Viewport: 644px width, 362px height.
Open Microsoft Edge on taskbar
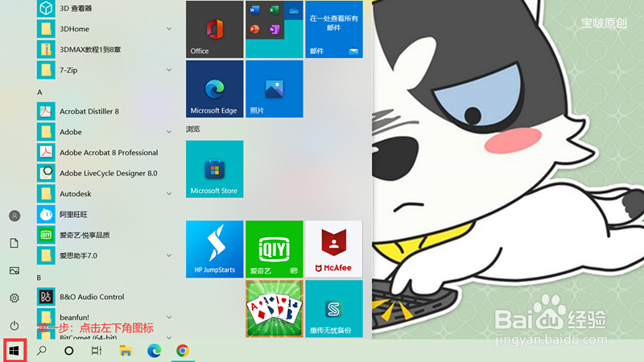coord(154,351)
